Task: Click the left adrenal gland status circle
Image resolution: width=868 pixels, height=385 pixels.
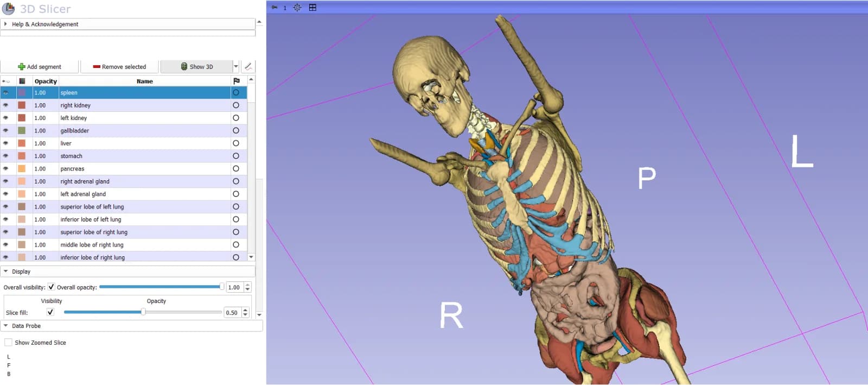Action: click(236, 194)
